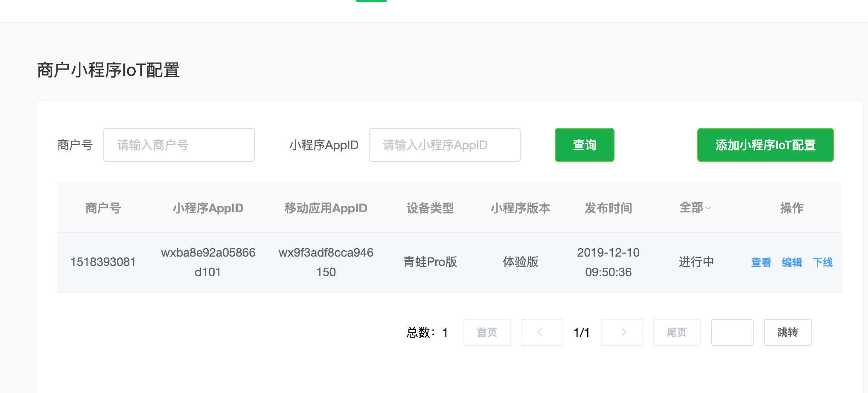Image resolution: width=868 pixels, height=393 pixels.
Task: Click the 跳转 button
Action: pyautogui.click(x=788, y=332)
